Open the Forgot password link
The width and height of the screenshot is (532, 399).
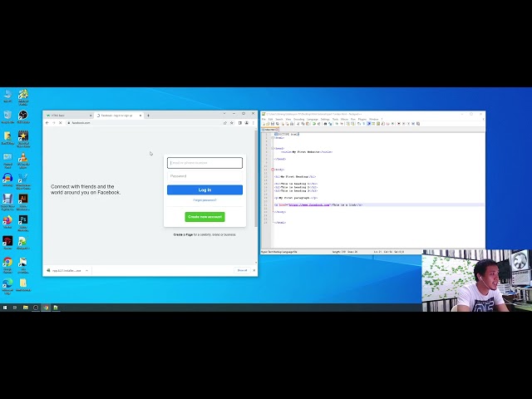pos(204,200)
